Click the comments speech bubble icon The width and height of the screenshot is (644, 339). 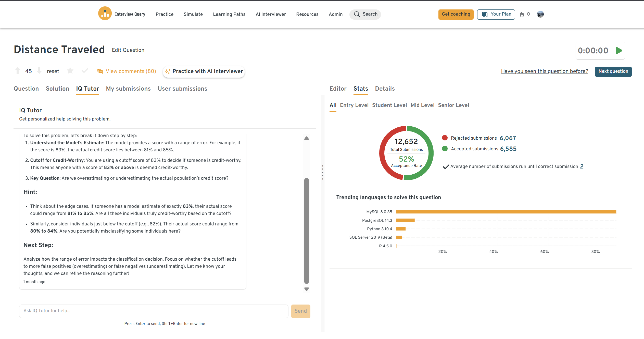pyautogui.click(x=100, y=71)
